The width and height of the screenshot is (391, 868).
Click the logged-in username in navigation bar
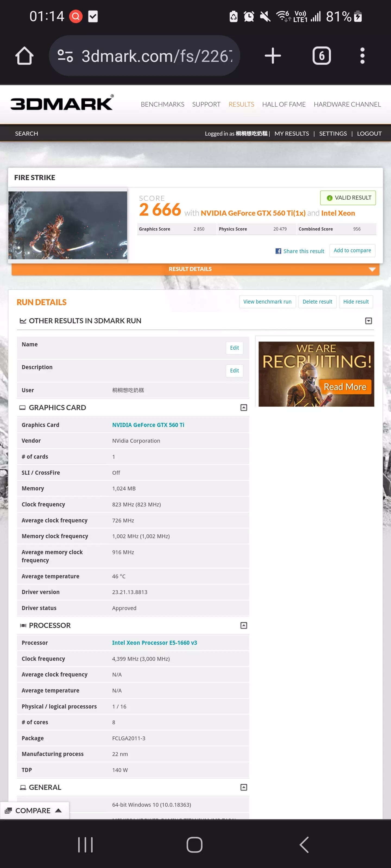pos(251,133)
